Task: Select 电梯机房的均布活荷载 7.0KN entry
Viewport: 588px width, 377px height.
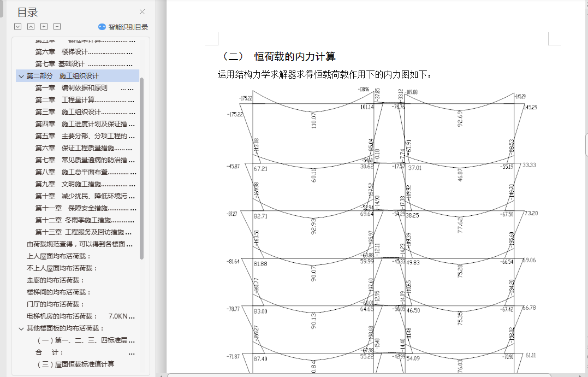Action: [x=80, y=316]
